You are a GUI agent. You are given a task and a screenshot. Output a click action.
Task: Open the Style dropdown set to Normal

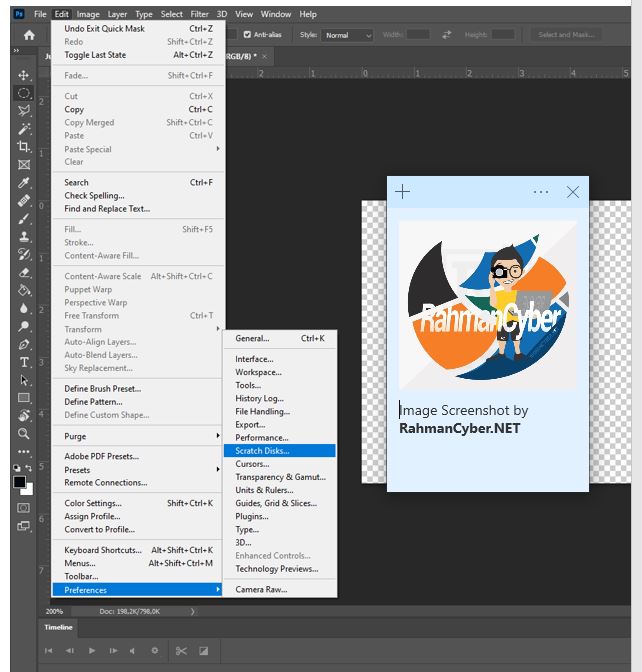(x=347, y=35)
